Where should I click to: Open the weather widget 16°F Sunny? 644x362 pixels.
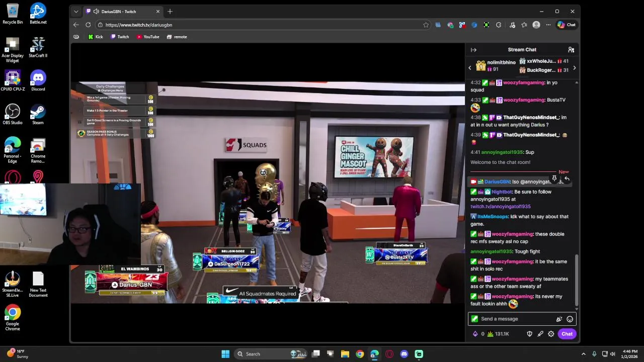pyautogui.click(x=17, y=354)
